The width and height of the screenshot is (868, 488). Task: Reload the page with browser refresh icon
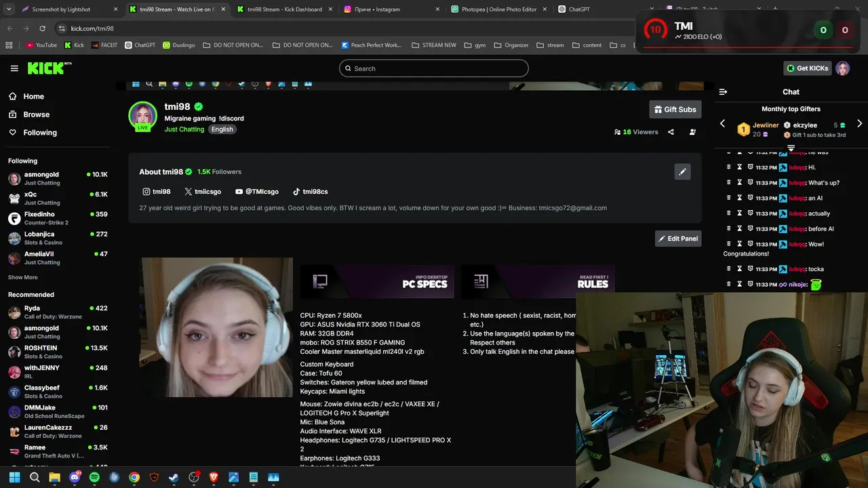coord(42,28)
